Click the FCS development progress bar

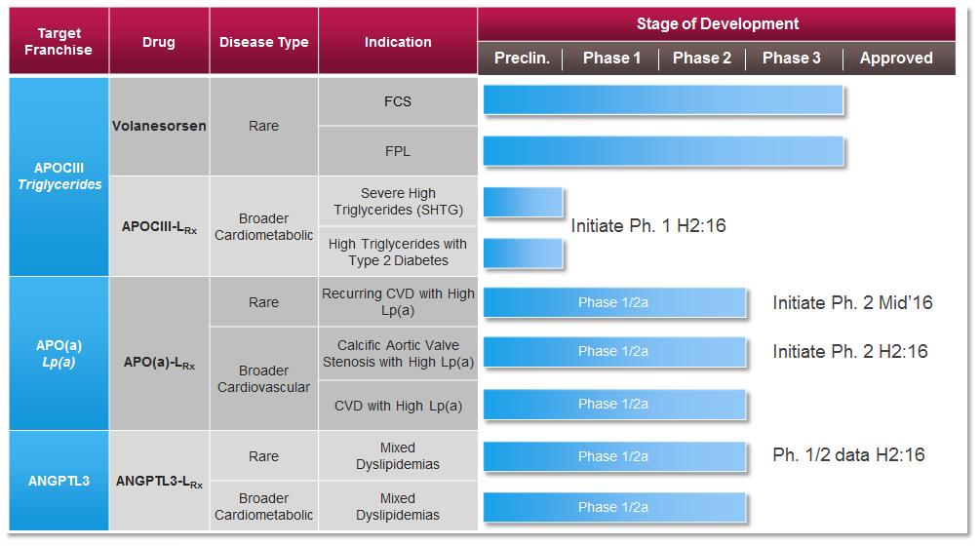pos(663,100)
